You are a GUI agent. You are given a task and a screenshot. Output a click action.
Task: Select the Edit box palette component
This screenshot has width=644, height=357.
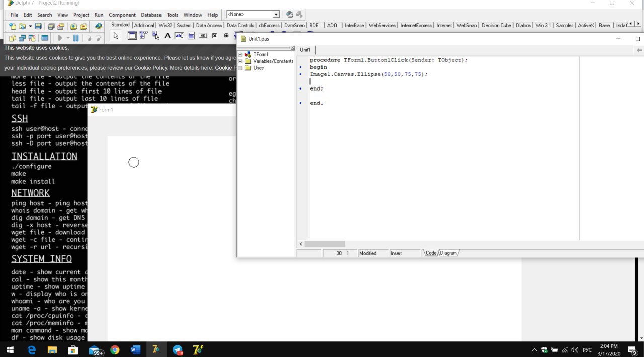click(x=179, y=36)
